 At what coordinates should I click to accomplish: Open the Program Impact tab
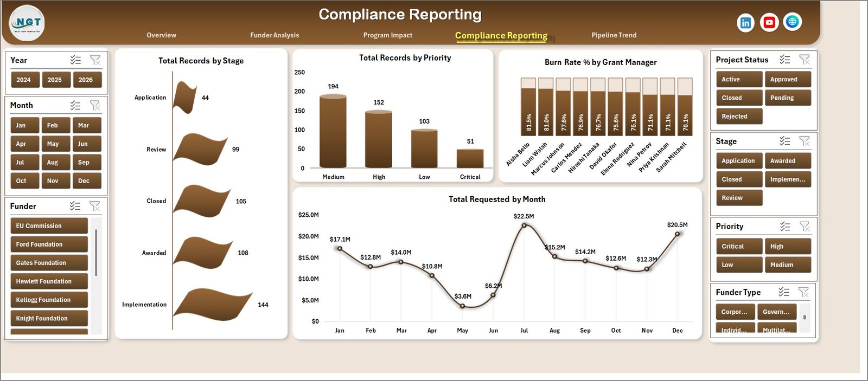[x=388, y=35]
